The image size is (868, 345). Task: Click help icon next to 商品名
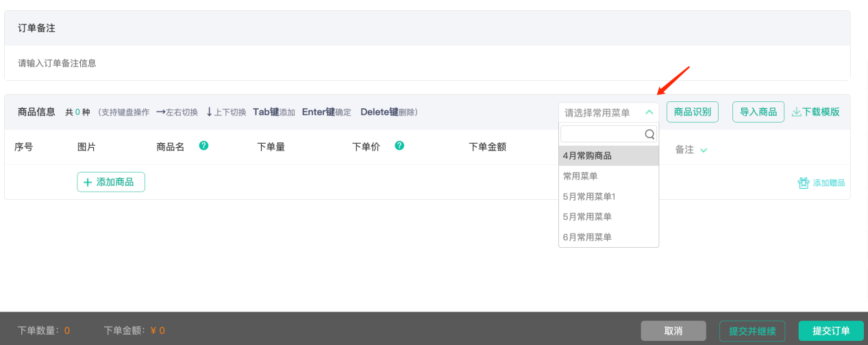click(x=203, y=146)
